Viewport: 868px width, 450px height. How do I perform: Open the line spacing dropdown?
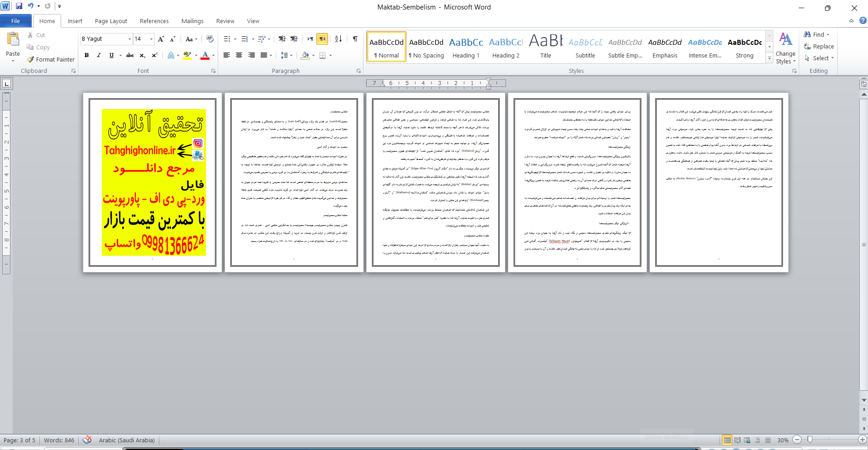(x=291, y=55)
